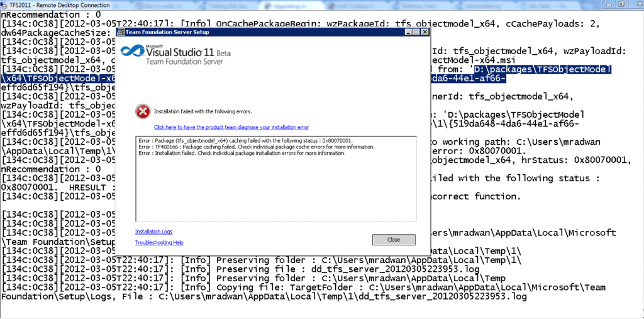Click the Close button in setup dialog

[394, 239]
